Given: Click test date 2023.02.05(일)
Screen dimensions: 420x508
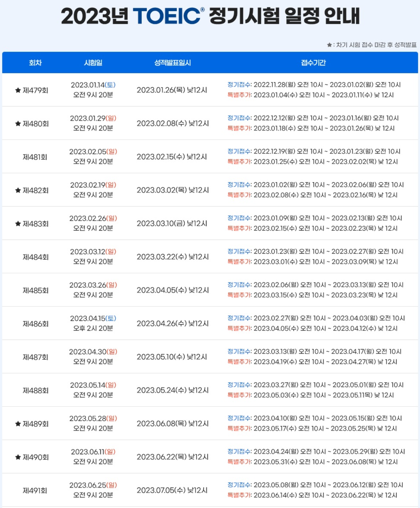Looking at the screenshot, I should pos(93,152).
